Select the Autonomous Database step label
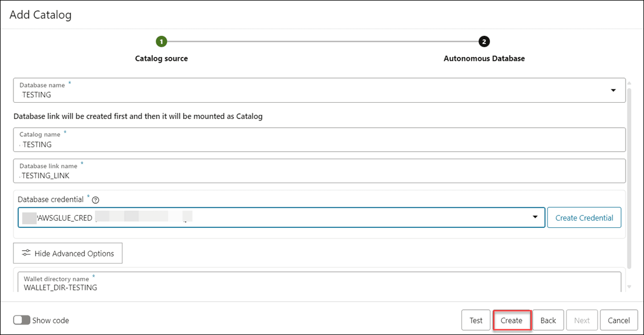 coord(484,59)
